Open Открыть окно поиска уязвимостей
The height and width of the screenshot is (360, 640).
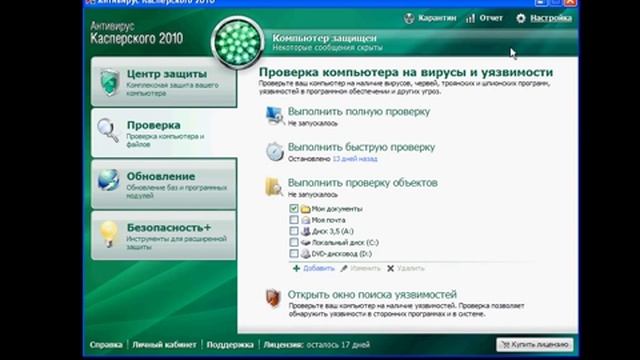coord(372,294)
